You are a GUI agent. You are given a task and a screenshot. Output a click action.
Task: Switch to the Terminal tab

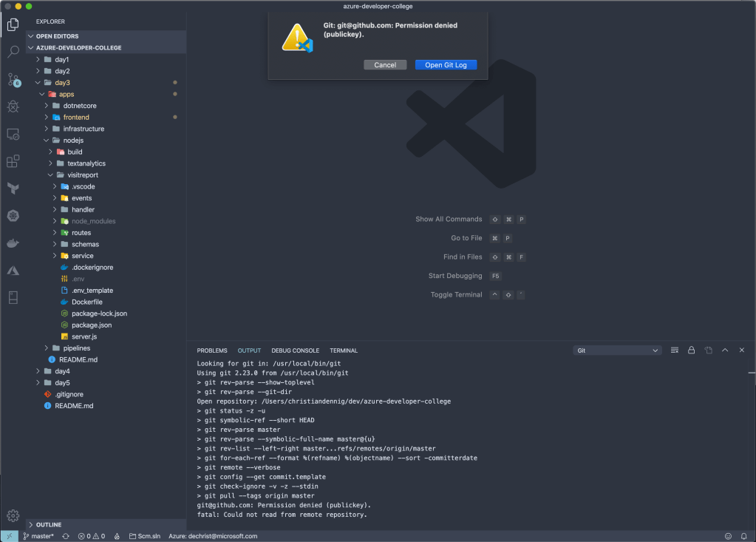point(343,350)
